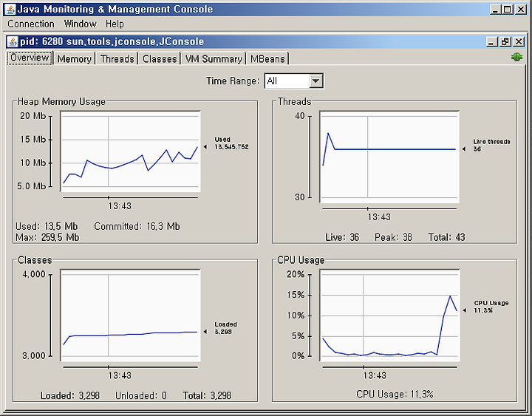Screen dimensions: 532x416
Task: Restore the pid 6280 inner window
Action: pos(505,41)
